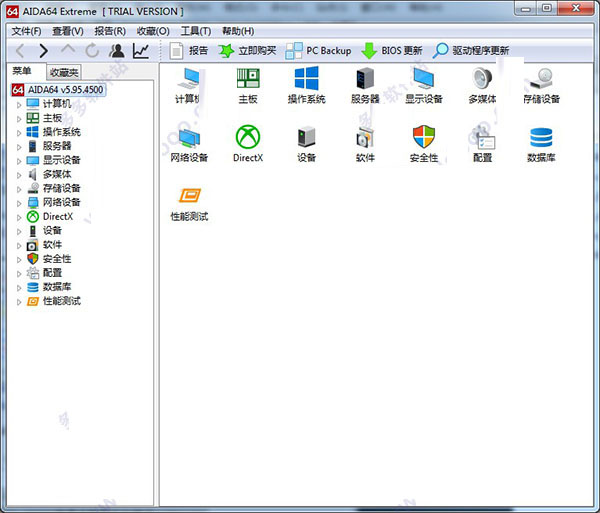Expand the 操作系统 tree node arrow
Screen dimensions: 600x513
coord(19,133)
